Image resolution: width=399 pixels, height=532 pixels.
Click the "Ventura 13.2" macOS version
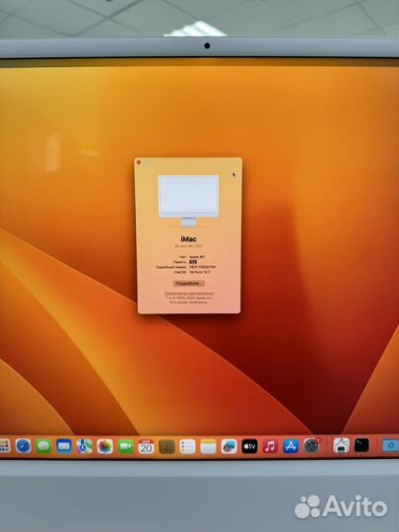[x=200, y=272]
